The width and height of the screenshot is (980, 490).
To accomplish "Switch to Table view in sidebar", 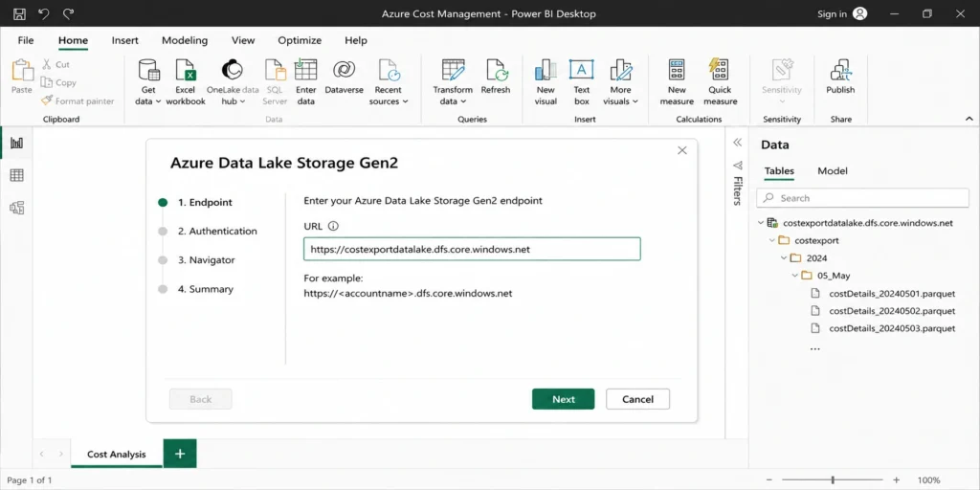I will click(x=17, y=176).
